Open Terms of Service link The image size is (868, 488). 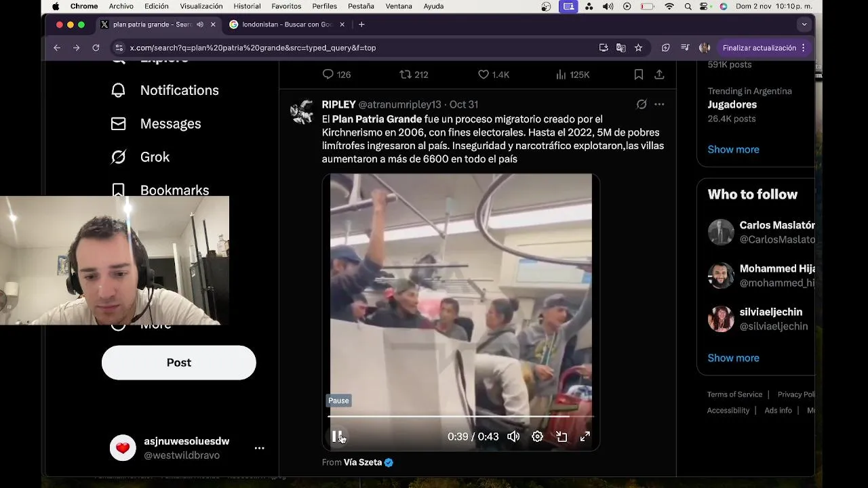click(x=734, y=394)
